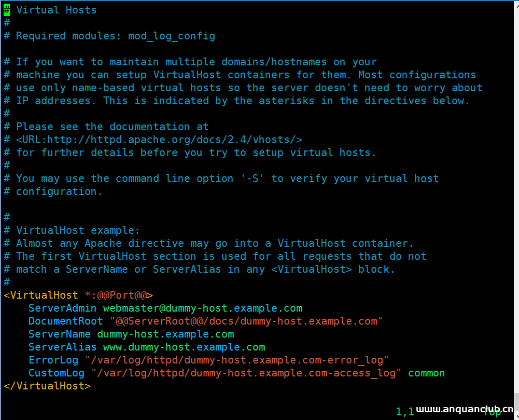This screenshot has width=519, height=420.
Task: Click the ServerAlias directive keyword
Action: (62, 347)
